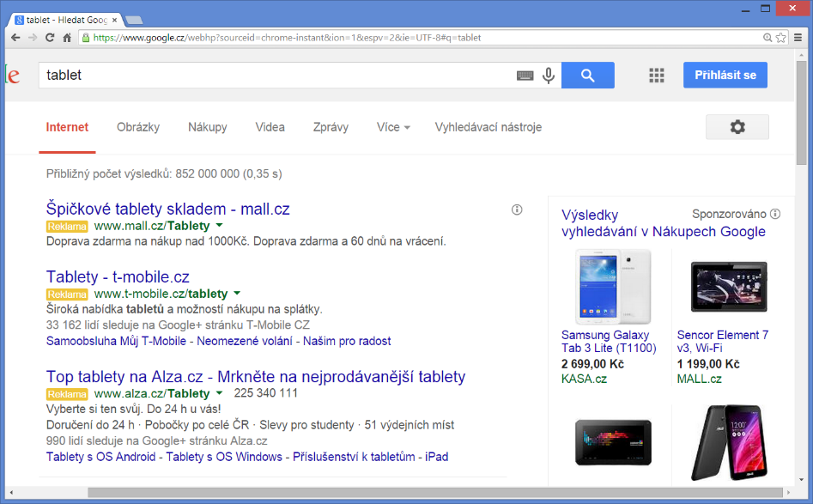Image resolution: width=813 pixels, height=504 pixels.
Task: Go back to the previous page
Action: point(15,38)
